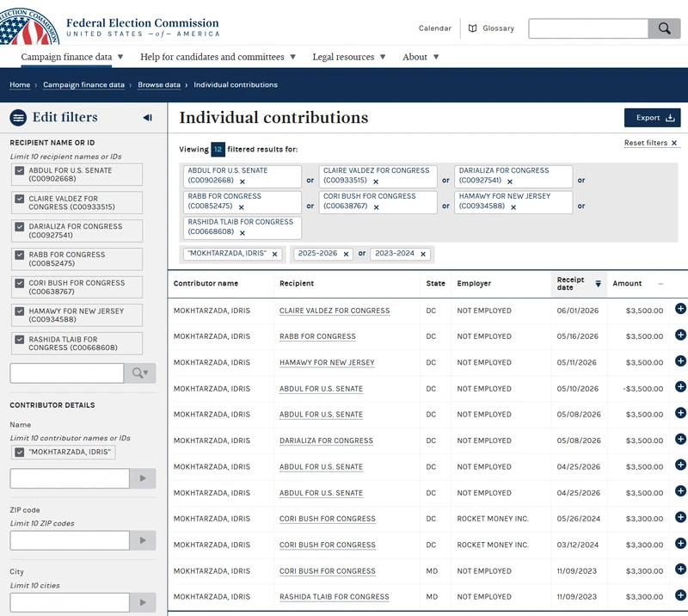The width and height of the screenshot is (688, 616).
Task: Uncheck ABDUL FOR U.S. SENATE recipient checkbox
Action: [x=19, y=170]
